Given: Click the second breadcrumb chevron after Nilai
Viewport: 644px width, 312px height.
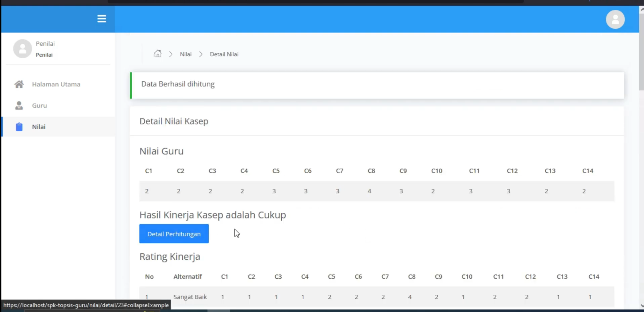Looking at the screenshot, I should (201, 54).
